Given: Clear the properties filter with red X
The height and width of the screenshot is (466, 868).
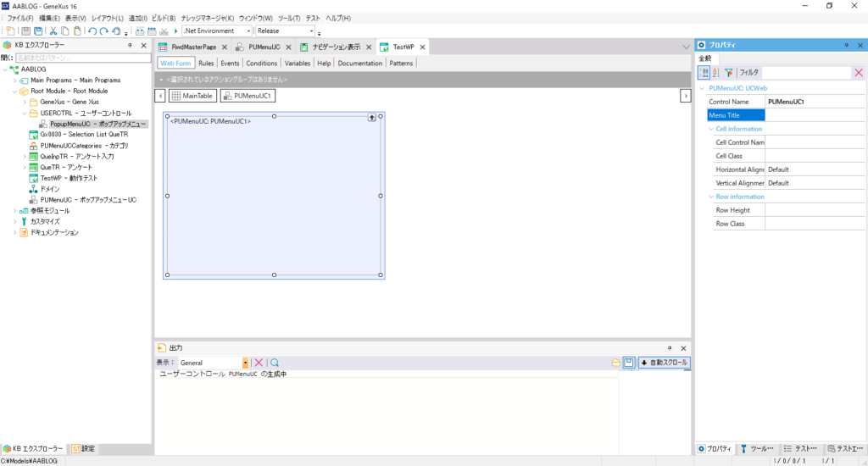Looking at the screenshot, I should [859, 73].
